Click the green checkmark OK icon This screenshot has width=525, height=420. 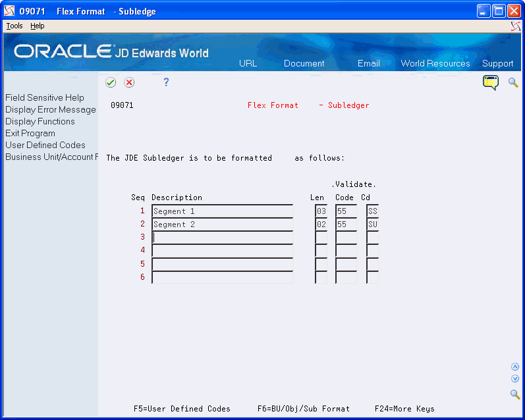(x=111, y=82)
